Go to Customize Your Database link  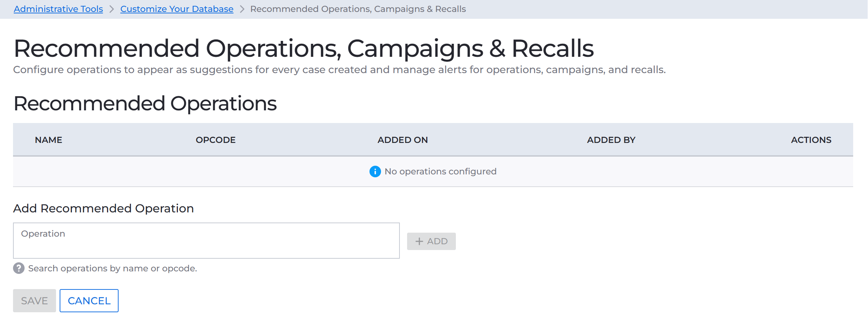pos(177,9)
